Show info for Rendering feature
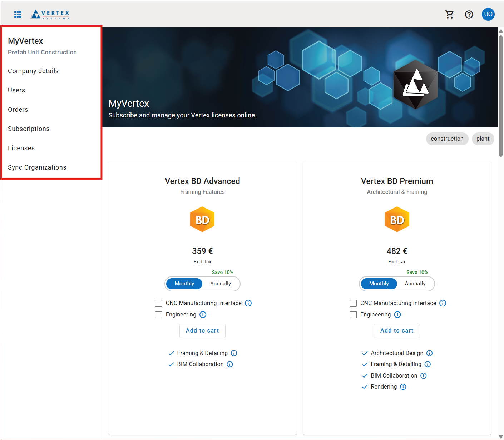 [403, 387]
